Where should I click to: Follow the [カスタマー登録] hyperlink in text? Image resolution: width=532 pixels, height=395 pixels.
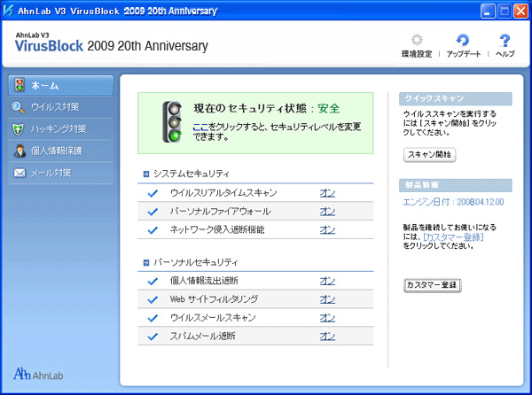[453, 236]
